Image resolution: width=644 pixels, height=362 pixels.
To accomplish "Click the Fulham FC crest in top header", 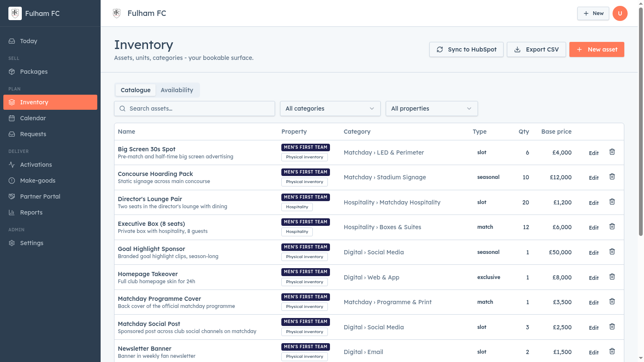I will 117,13.
